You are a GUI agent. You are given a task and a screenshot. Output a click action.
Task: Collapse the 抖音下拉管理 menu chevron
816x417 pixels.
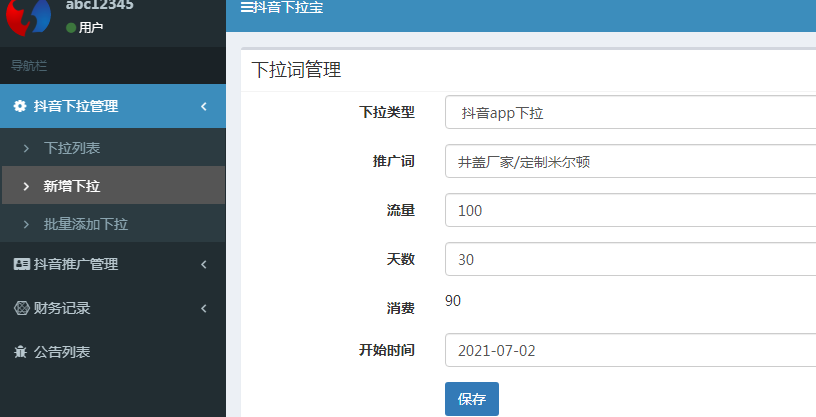(x=204, y=106)
